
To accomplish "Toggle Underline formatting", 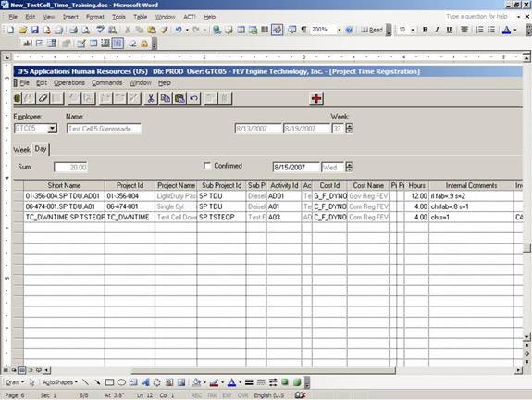I will tap(449, 30).
